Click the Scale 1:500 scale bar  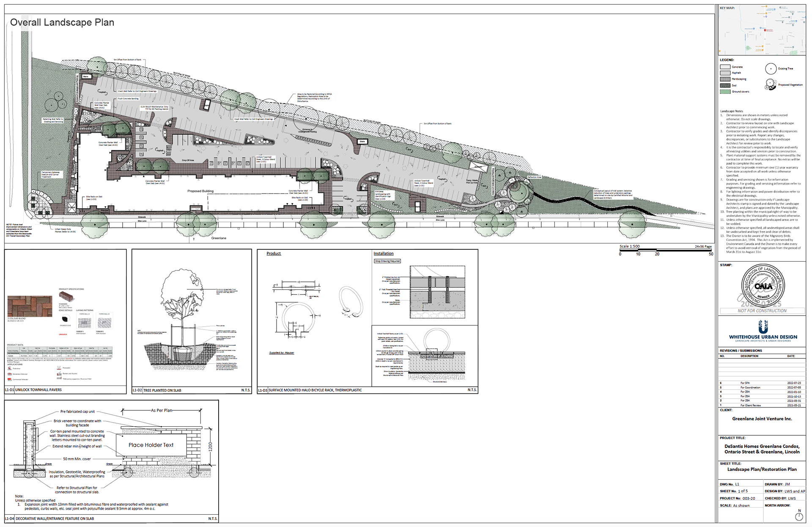666,250
